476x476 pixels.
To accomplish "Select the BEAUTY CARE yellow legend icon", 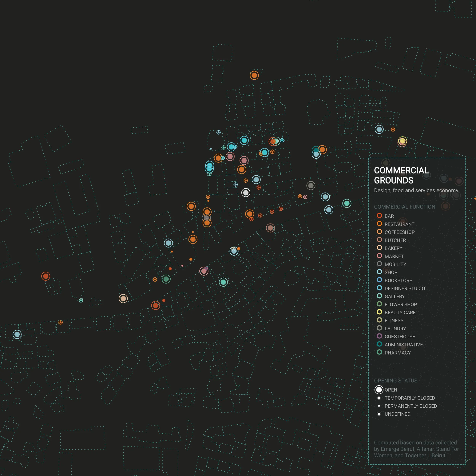I will 379,312.
